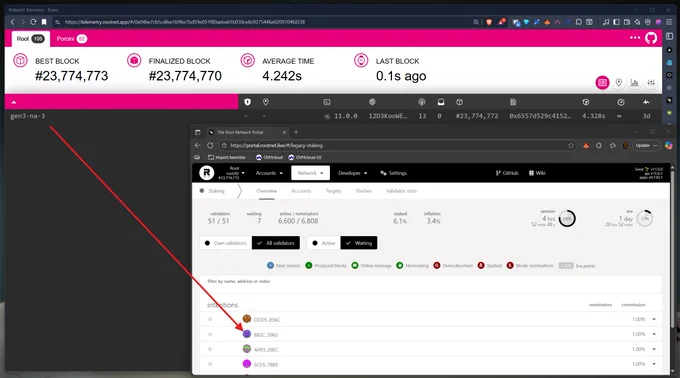The image size is (680, 378).
Task: Star the DDD5..856C validator row
Action: tap(210, 319)
